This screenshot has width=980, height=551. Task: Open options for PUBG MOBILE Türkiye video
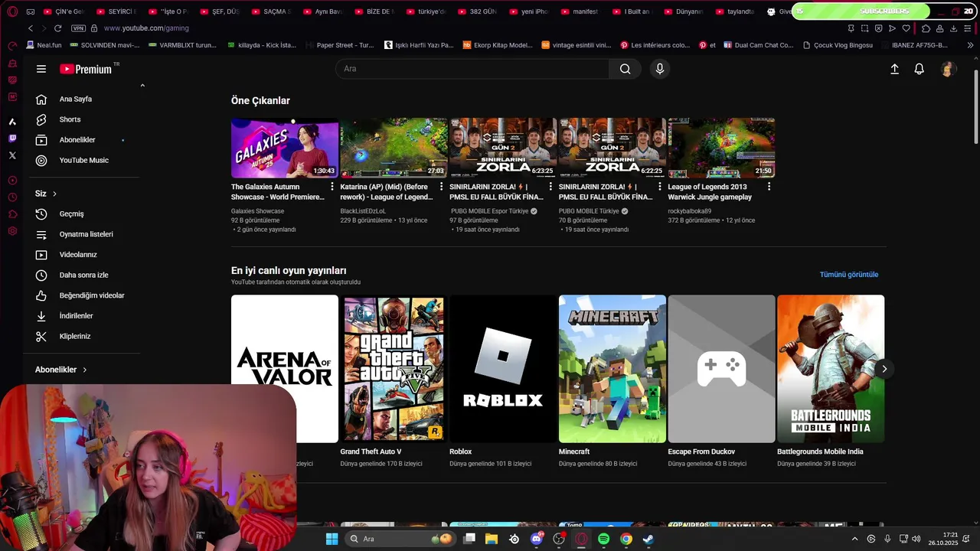point(659,187)
